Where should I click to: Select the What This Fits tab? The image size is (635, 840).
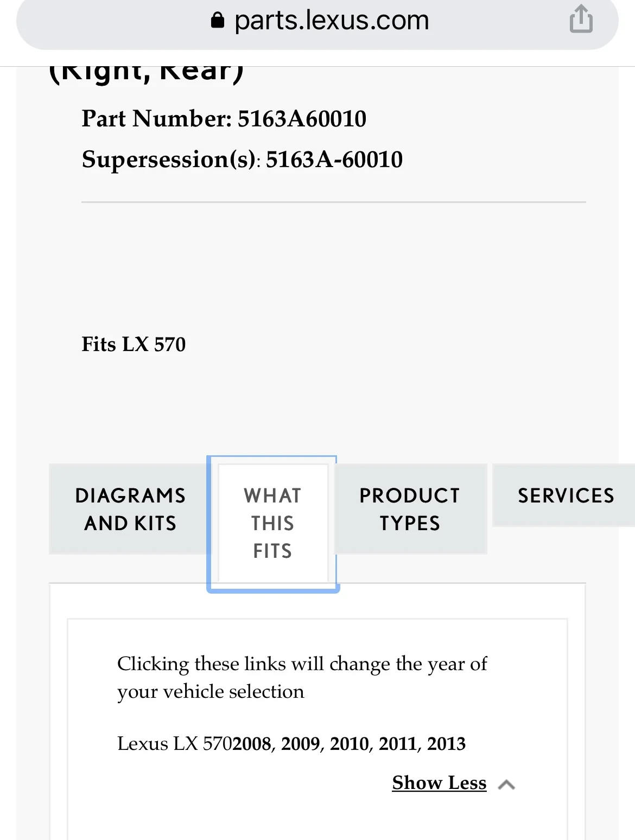[272, 523]
